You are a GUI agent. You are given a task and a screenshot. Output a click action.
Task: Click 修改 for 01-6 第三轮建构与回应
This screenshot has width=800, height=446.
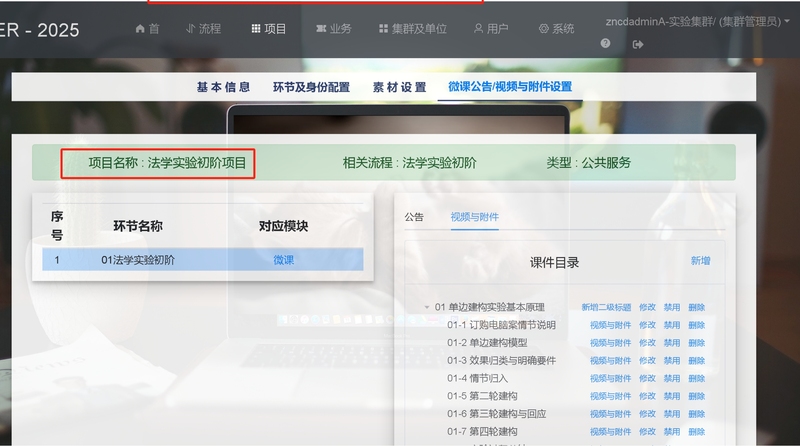pyautogui.click(x=647, y=414)
